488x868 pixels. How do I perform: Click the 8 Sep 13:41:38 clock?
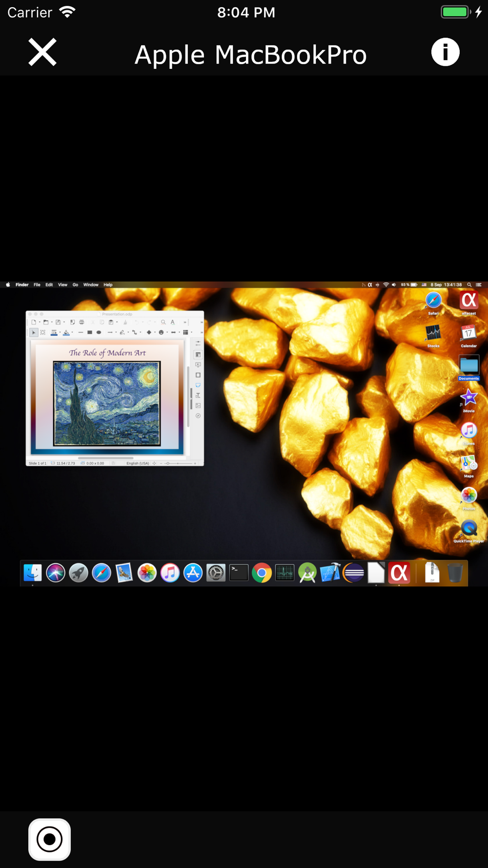click(x=446, y=285)
